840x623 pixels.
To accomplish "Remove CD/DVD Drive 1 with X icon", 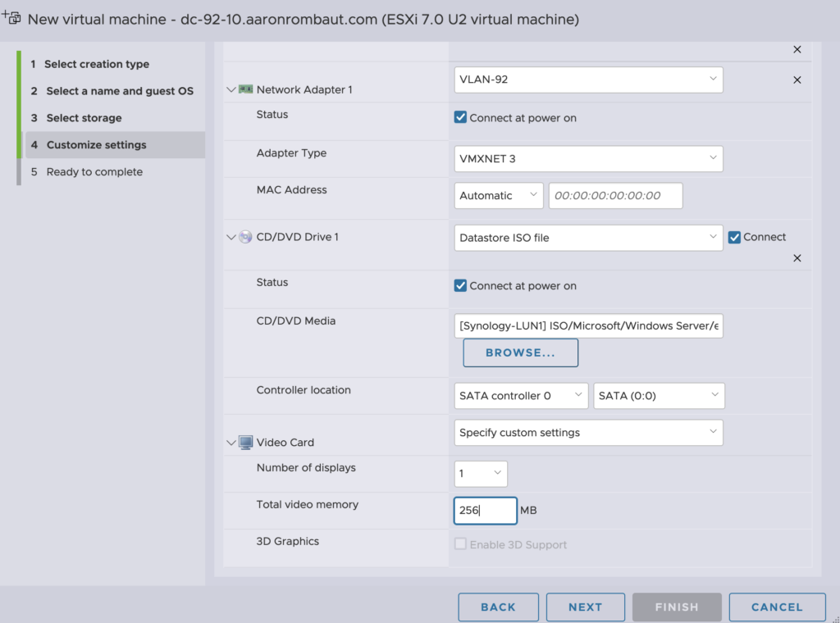I will 797,258.
